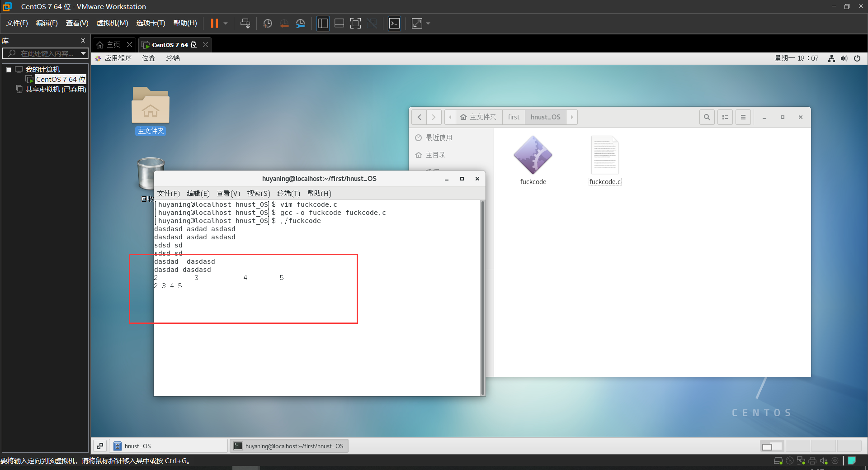This screenshot has height=470, width=868.
Task: Open the terminal 编辑(E) menu
Action: [x=198, y=193]
